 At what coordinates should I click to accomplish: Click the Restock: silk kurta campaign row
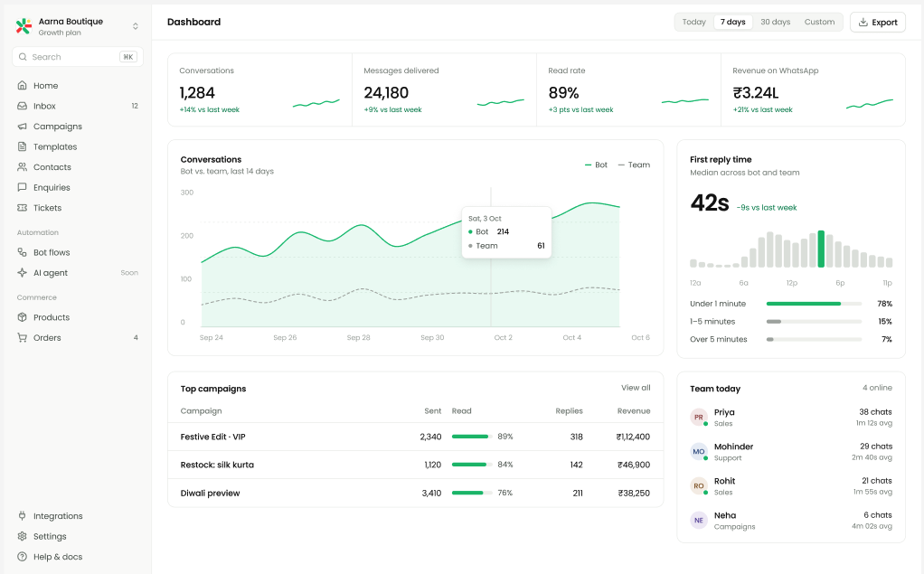click(x=416, y=465)
